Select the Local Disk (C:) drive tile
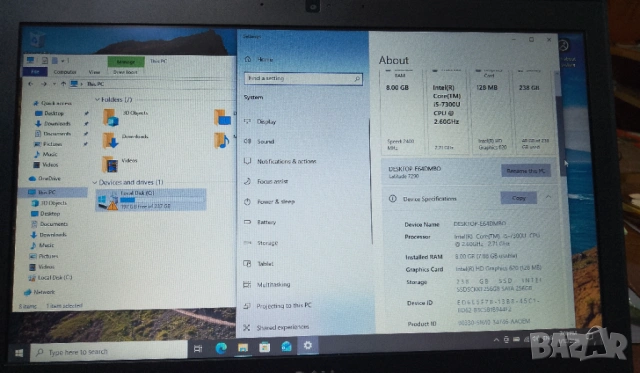The image size is (640, 373). coord(151,200)
